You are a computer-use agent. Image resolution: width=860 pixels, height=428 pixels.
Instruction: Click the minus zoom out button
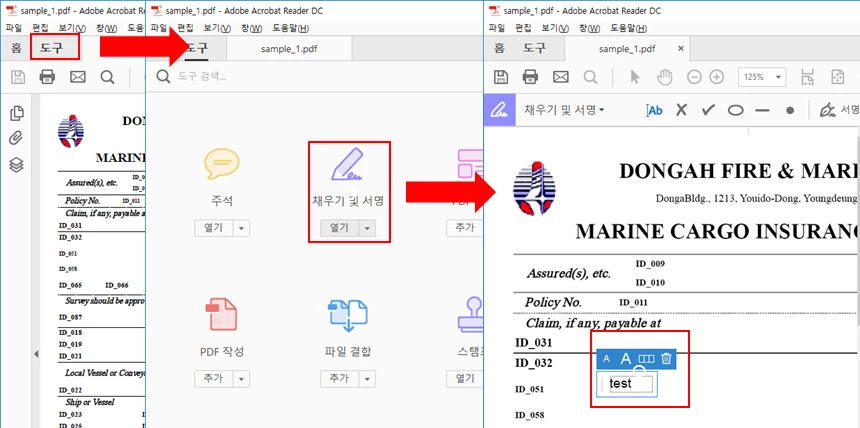point(694,77)
